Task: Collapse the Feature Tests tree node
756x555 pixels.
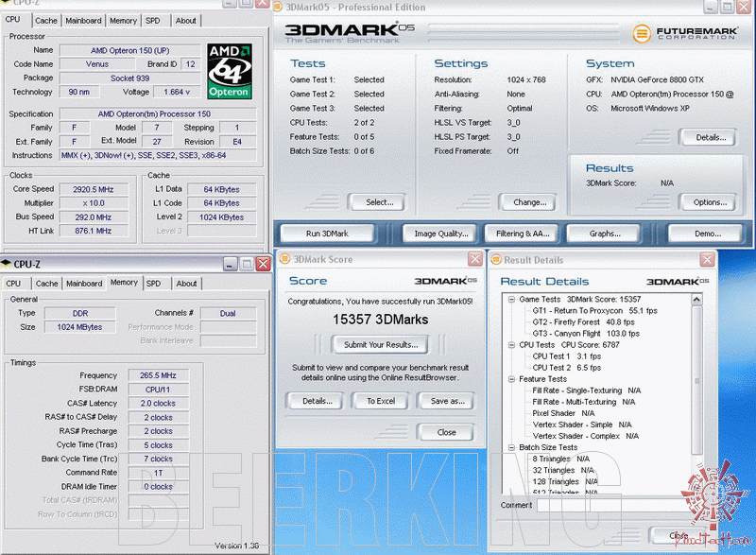Action: 511,379
